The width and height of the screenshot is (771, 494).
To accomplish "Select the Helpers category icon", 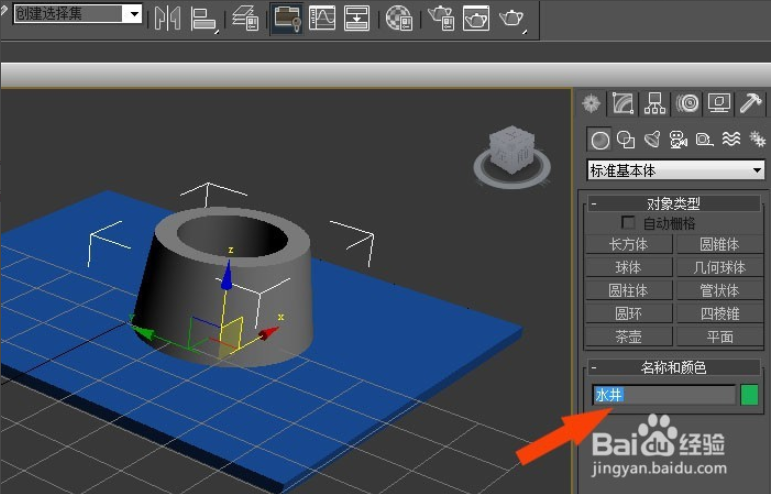I will (x=705, y=140).
